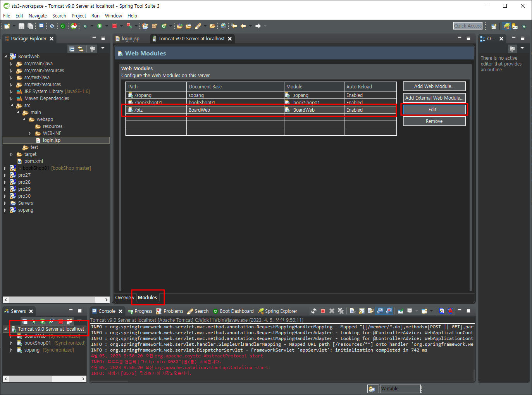532x395 pixels.
Task: Expand the pro27 project
Action: pyautogui.click(x=5, y=175)
